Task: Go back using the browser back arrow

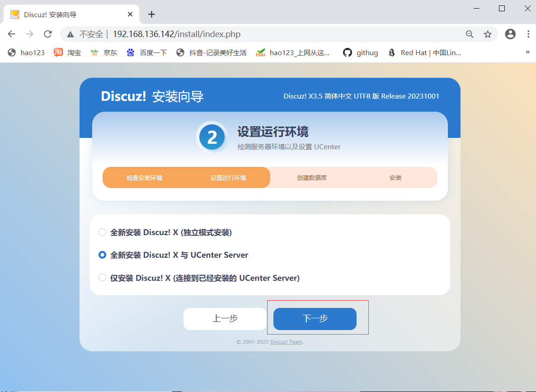Action: (12, 34)
